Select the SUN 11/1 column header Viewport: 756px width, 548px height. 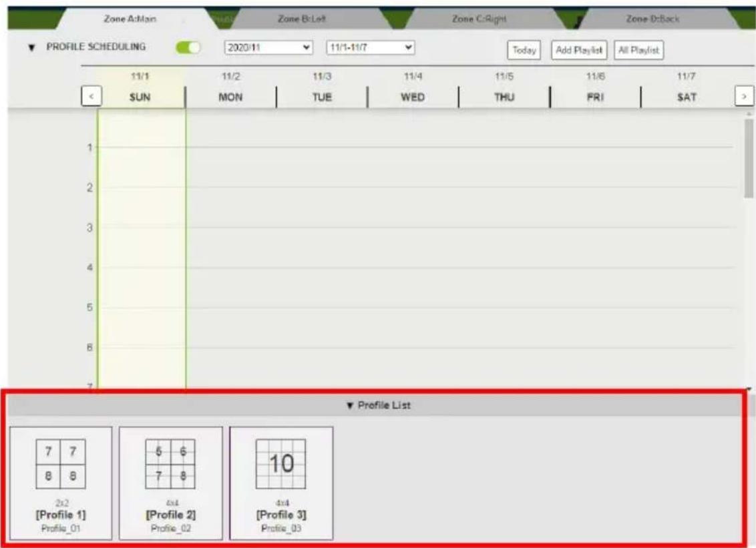coord(140,87)
